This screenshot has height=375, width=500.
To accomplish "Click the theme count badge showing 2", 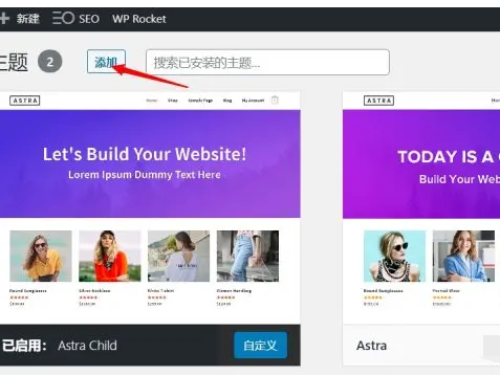I will 50,62.
